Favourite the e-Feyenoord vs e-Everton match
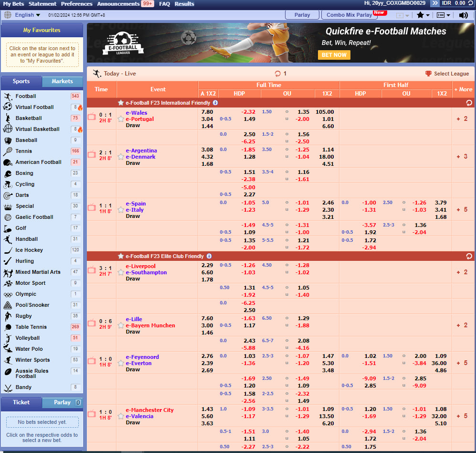 [121, 363]
